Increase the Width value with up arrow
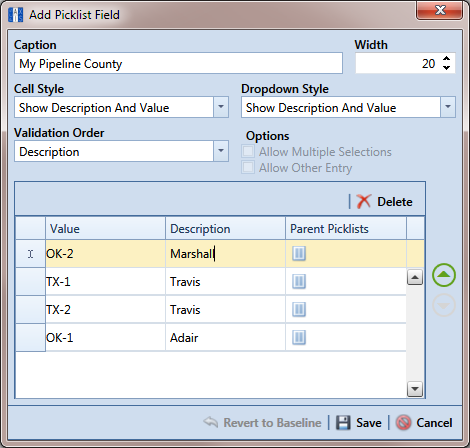Viewport: 470px width, 448px height. (x=446, y=59)
